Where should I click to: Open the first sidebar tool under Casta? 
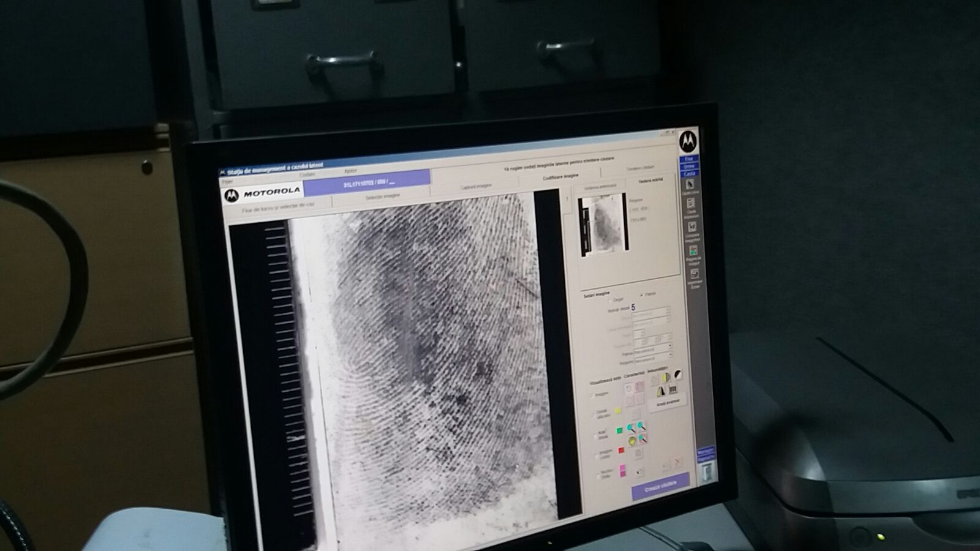(690, 184)
